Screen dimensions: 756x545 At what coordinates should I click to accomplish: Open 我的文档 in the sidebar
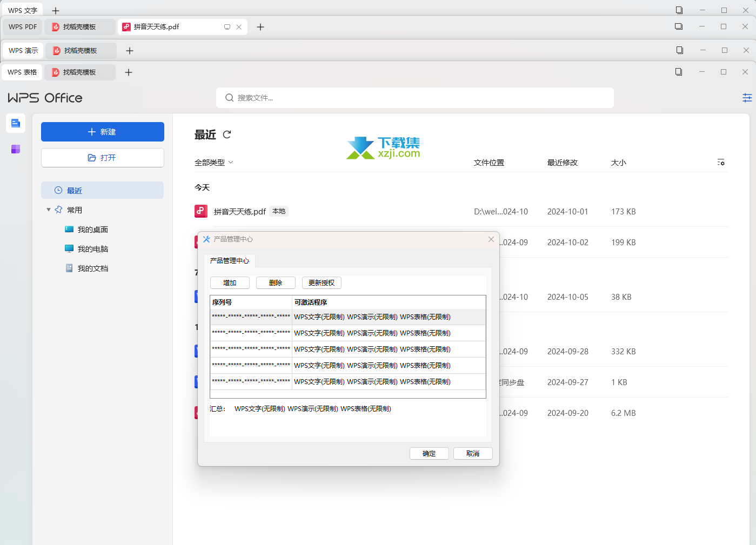point(93,268)
